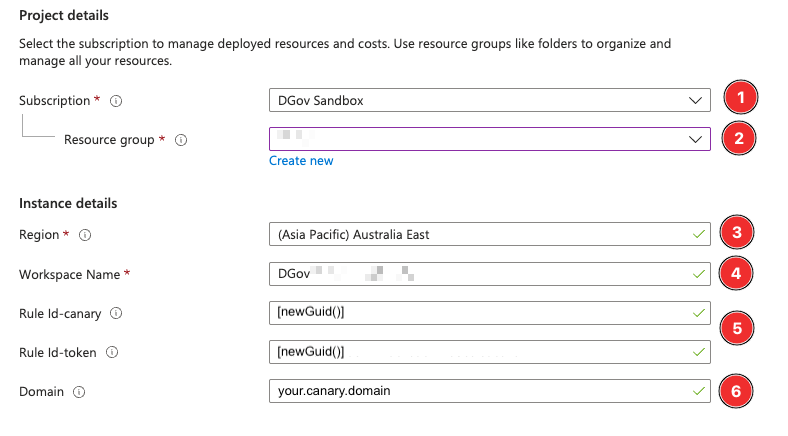This screenshot has height=436, width=788.
Task: Show info tooltip for Subscription
Action: [x=116, y=101]
